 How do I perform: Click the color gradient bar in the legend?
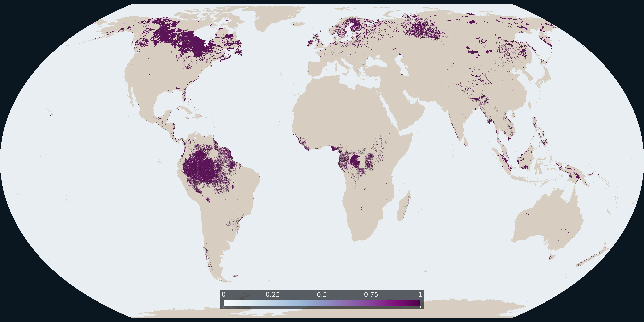(322, 303)
